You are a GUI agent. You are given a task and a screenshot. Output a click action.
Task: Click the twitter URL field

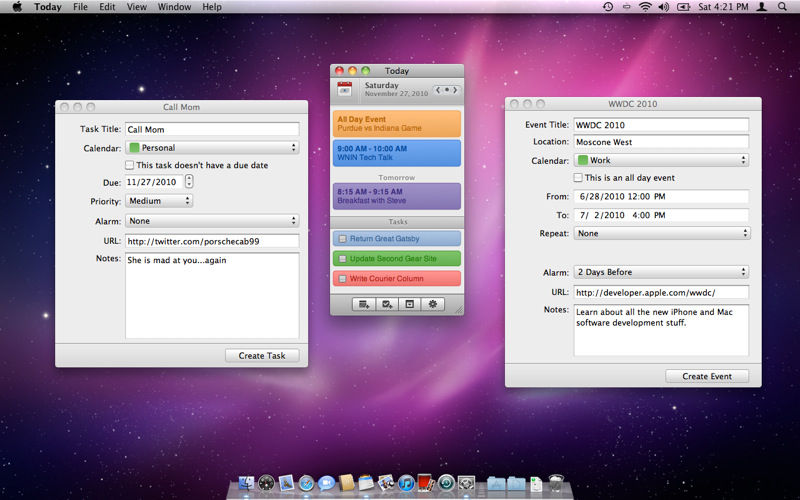pos(212,241)
